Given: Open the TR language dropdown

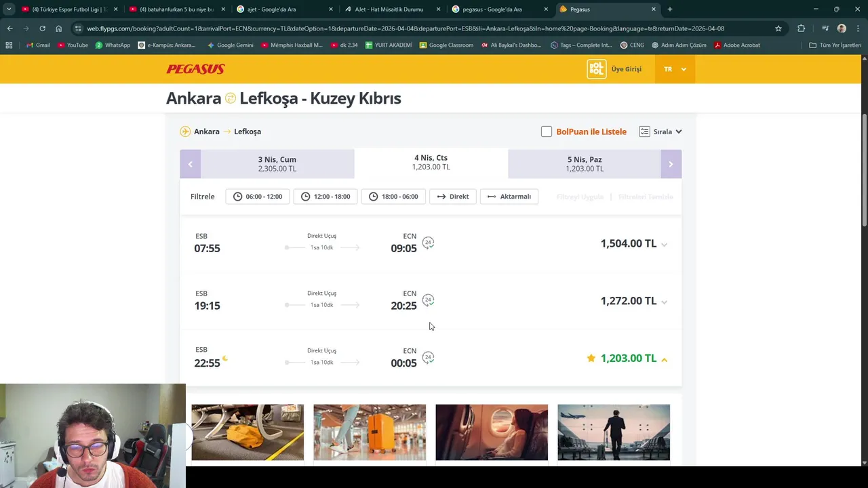Looking at the screenshot, I should pyautogui.click(x=675, y=69).
